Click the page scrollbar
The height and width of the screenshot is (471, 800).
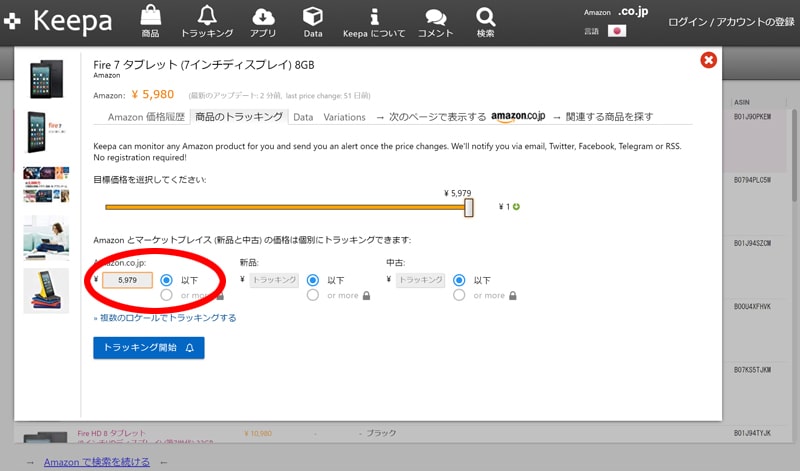(795, 155)
